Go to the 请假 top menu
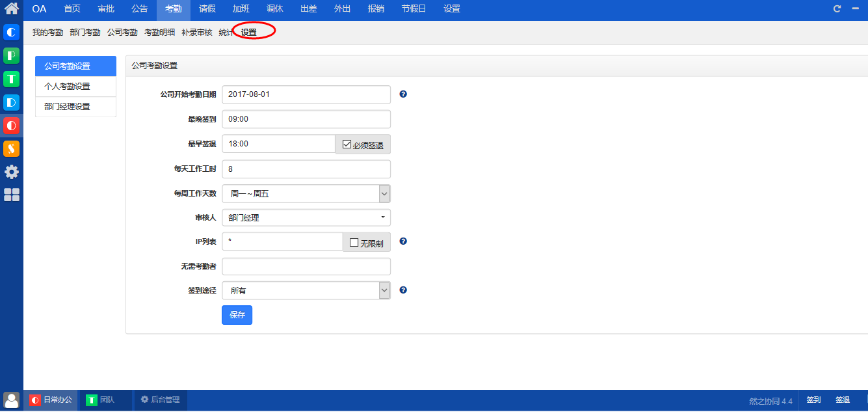The width and height of the screenshot is (868, 412). pos(207,9)
